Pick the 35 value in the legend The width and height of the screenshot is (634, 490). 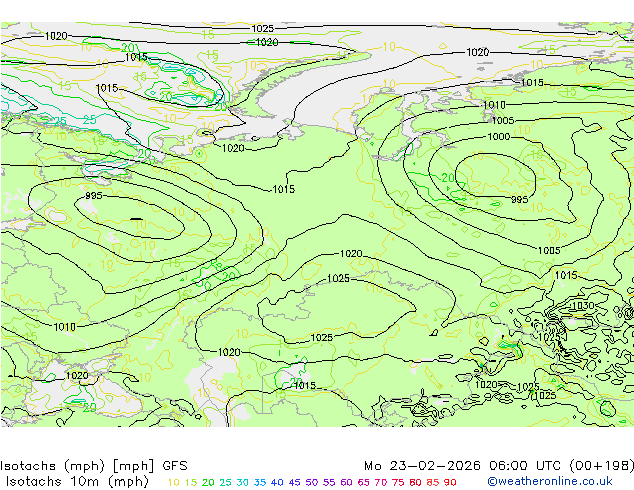click(x=260, y=482)
